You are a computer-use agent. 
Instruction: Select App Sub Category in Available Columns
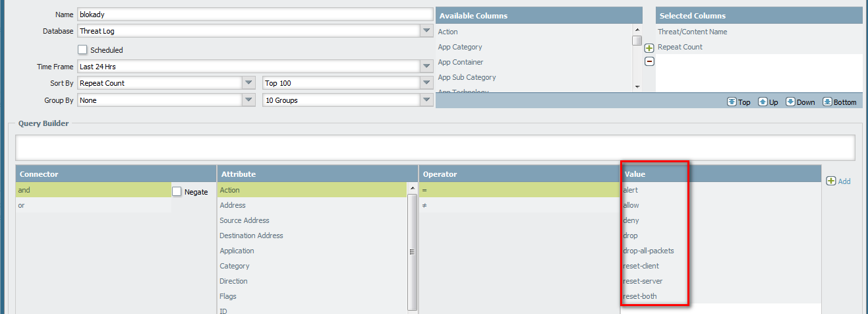(x=534, y=77)
